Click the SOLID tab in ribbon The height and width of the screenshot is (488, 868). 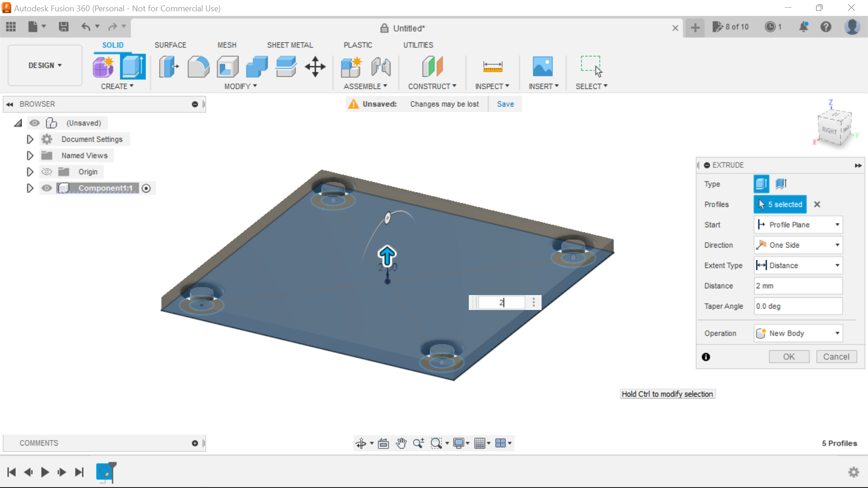coord(112,45)
